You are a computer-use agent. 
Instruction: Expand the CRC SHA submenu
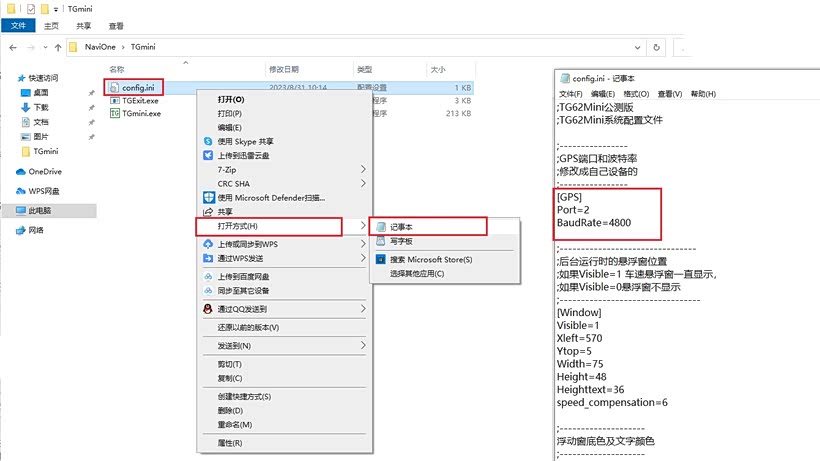pyautogui.click(x=362, y=184)
